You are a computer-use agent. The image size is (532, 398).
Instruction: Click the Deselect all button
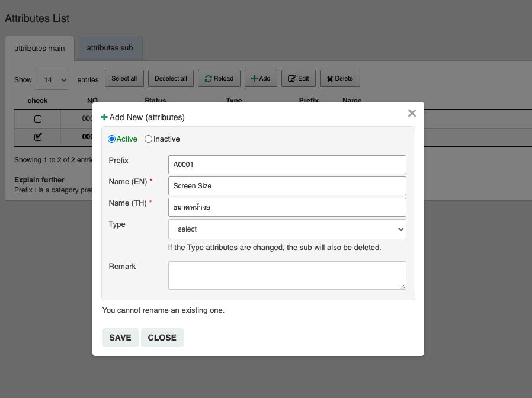[171, 79]
